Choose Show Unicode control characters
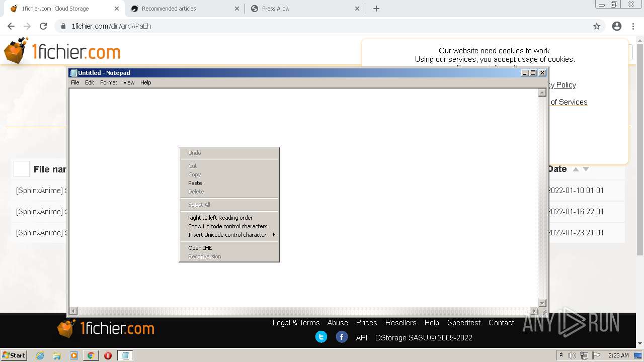The height and width of the screenshot is (362, 644). [x=229, y=226]
